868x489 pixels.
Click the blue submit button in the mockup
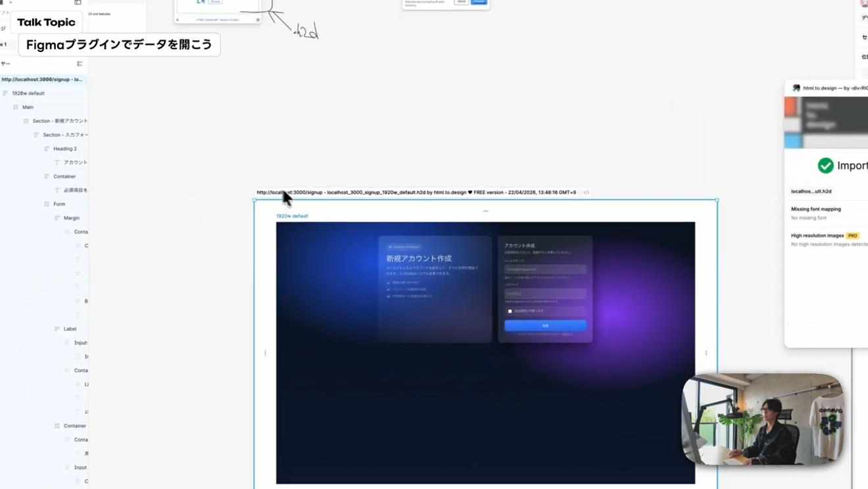pos(545,325)
